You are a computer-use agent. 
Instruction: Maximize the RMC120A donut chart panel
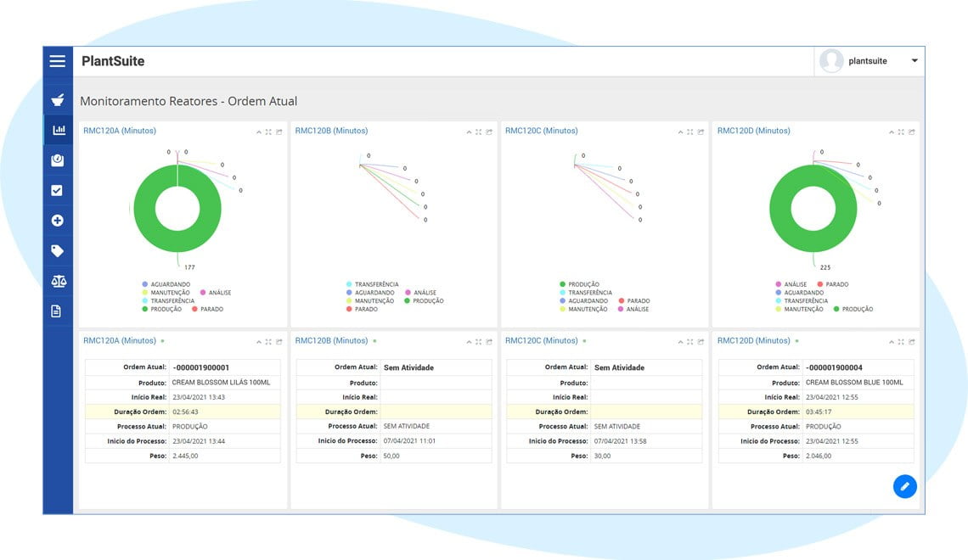tap(268, 132)
